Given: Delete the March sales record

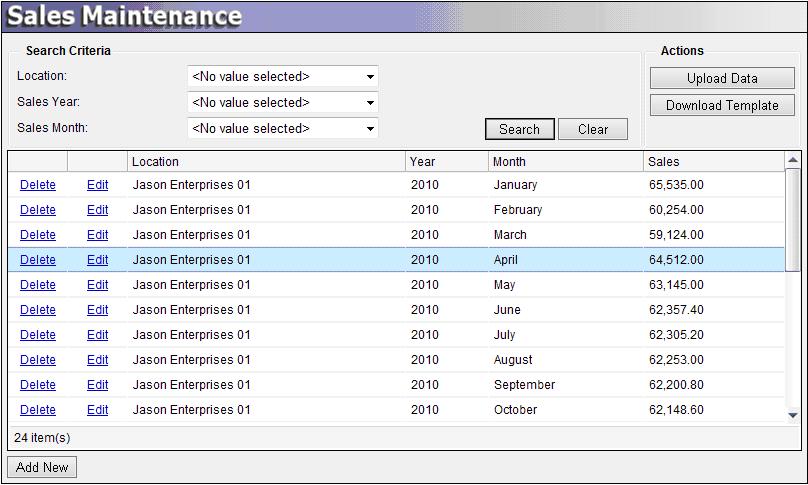Looking at the screenshot, I should pos(38,235).
